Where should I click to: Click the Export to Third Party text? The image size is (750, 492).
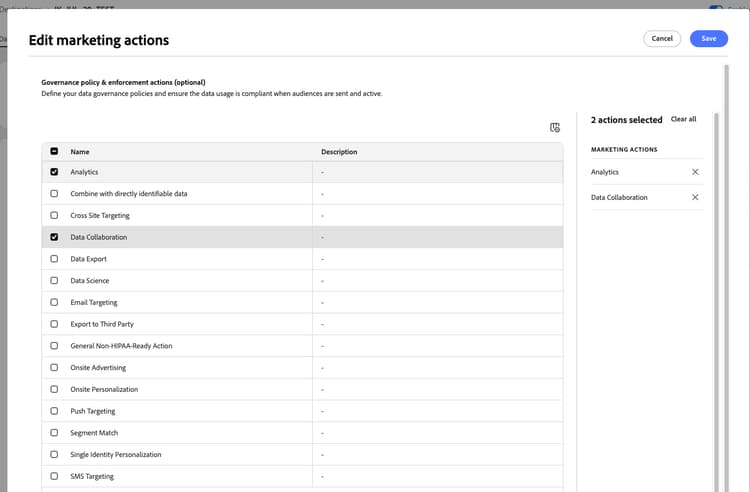[x=102, y=324]
